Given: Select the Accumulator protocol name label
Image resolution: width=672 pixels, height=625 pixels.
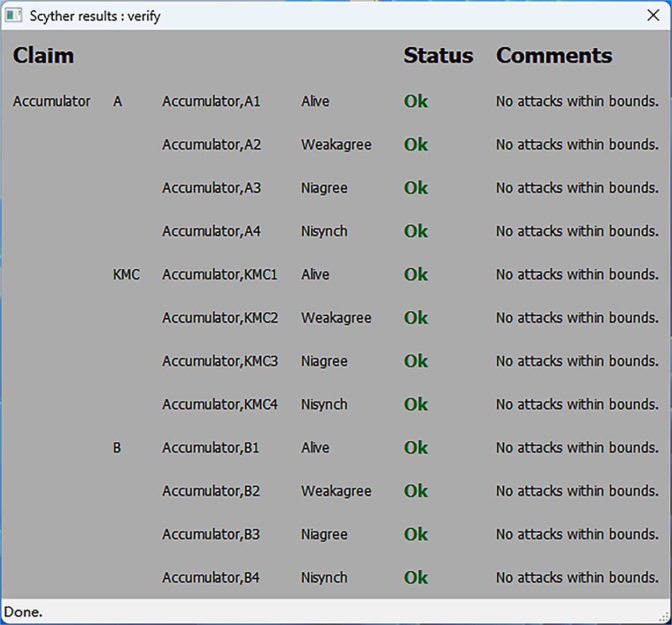Looking at the screenshot, I should [x=52, y=102].
